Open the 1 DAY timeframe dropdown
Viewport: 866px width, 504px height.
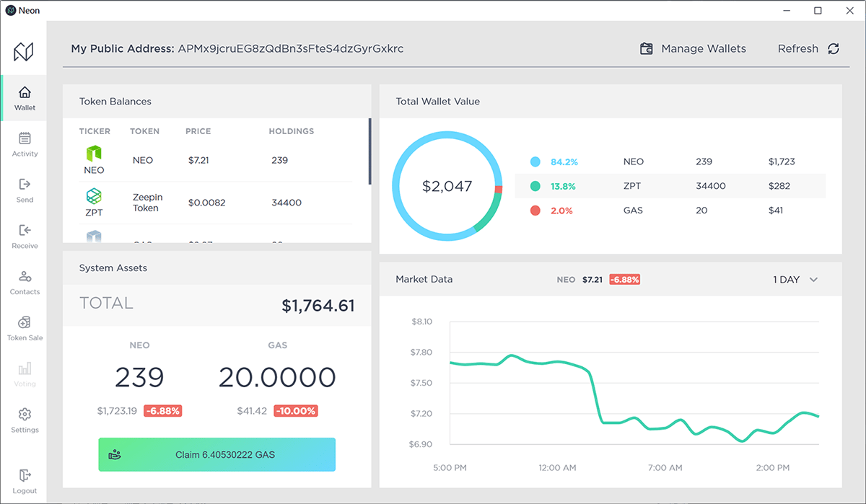795,279
